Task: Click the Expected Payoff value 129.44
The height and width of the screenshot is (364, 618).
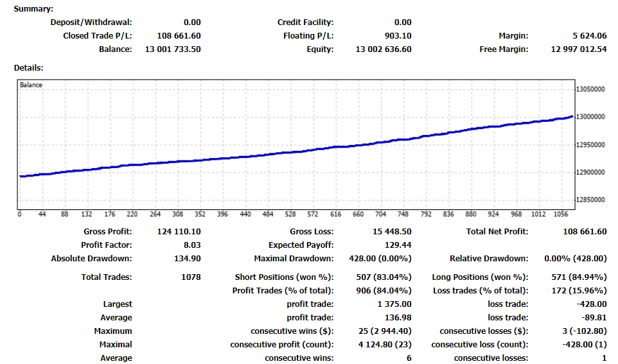Action: (x=398, y=245)
